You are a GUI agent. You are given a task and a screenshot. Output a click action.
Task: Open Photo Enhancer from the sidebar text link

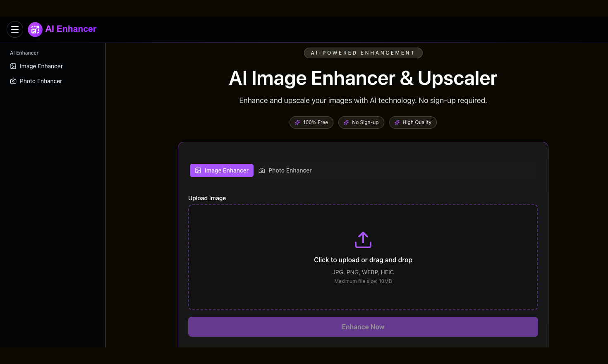41,81
